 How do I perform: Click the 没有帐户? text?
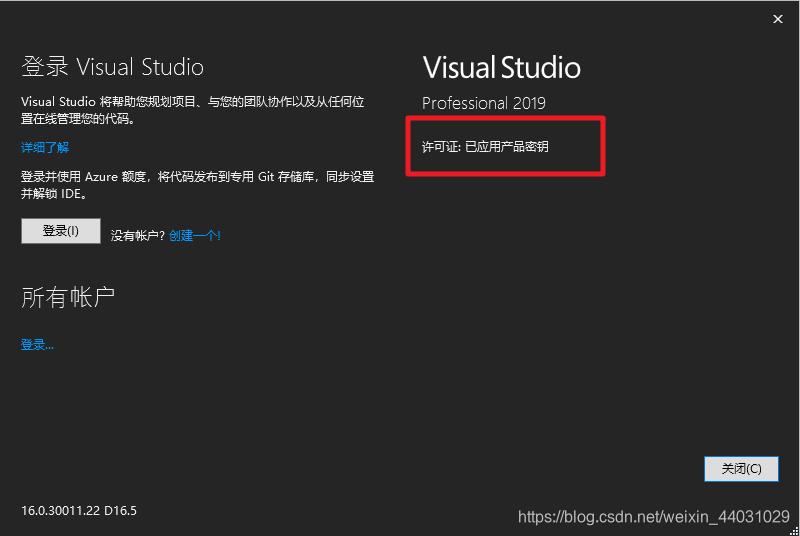[x=137, y=236]
